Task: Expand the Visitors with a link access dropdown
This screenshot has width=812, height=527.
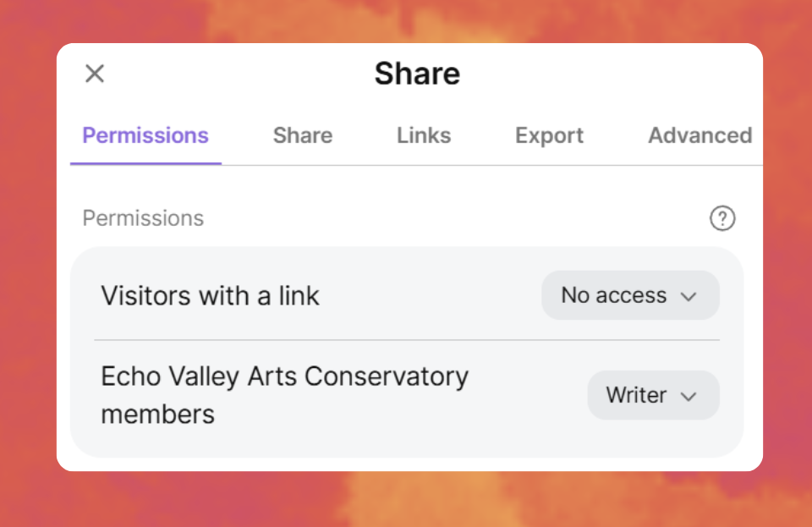Action: coord(630,295)
